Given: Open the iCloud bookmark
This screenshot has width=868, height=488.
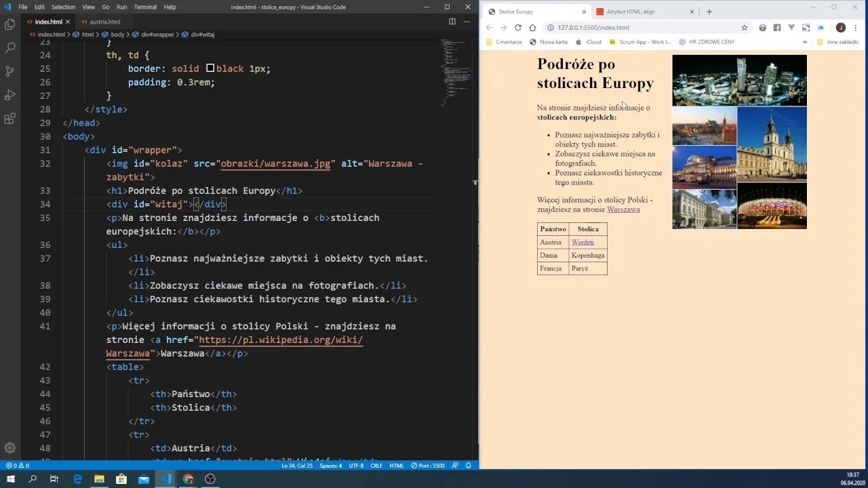Looking at the screenshot, I should coord(589,42).
